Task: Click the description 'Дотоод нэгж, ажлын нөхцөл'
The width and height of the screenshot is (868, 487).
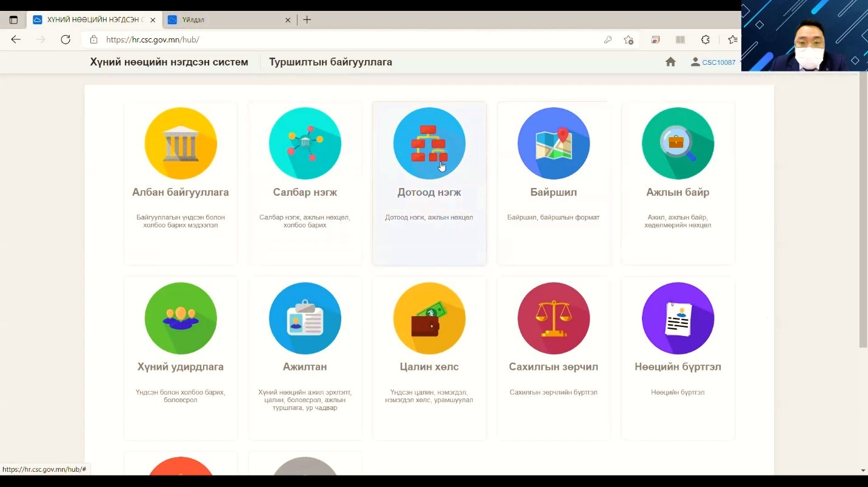Action: tap(429, 217)
